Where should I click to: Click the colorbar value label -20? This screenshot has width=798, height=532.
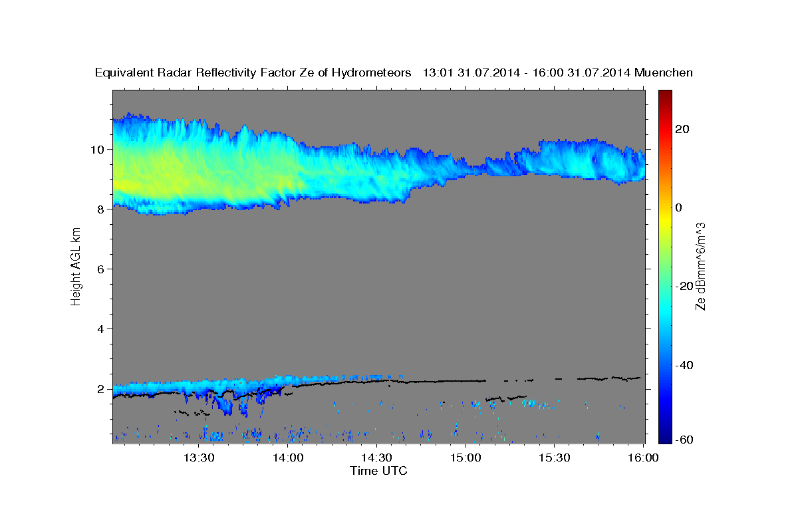click(x=684, y=287)
